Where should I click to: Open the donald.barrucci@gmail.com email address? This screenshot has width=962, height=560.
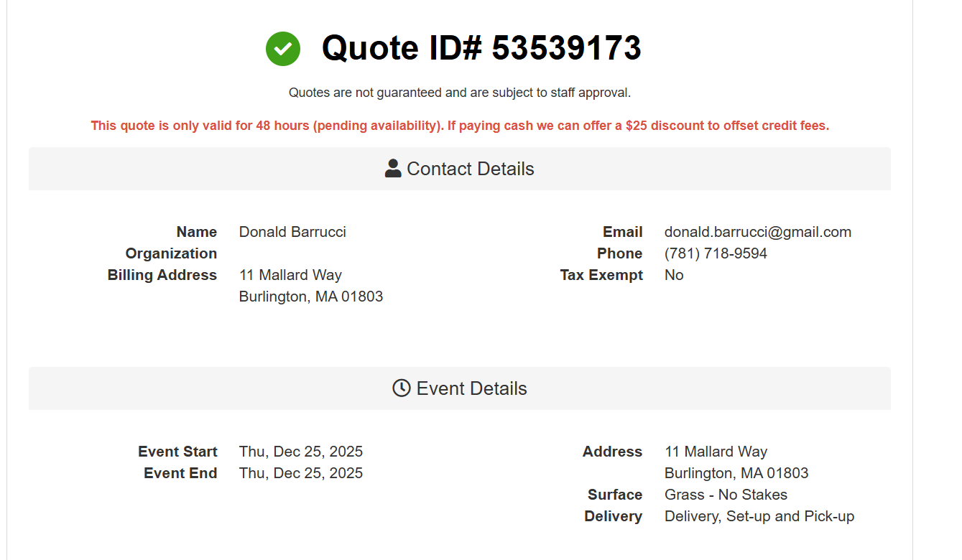point(757,232)
